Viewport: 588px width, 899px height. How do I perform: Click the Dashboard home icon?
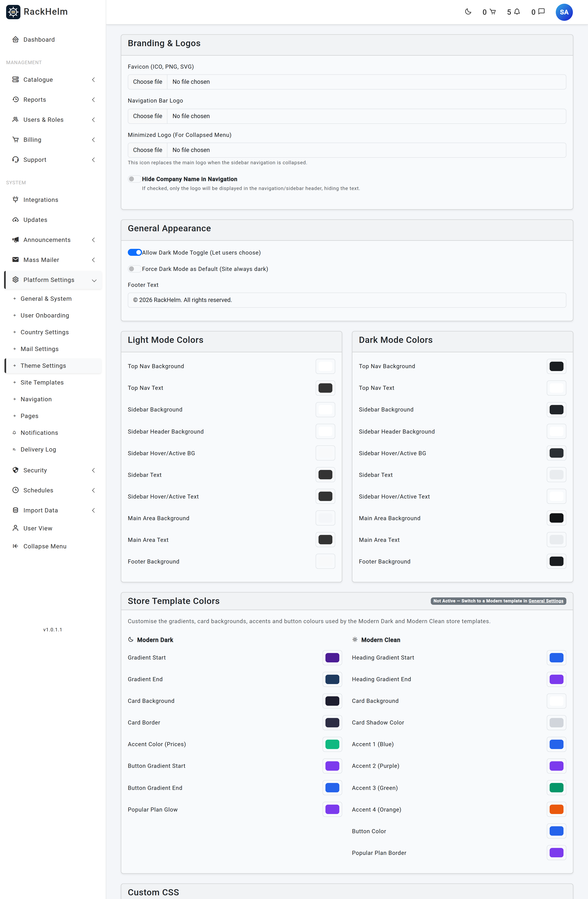coord(16,40)
